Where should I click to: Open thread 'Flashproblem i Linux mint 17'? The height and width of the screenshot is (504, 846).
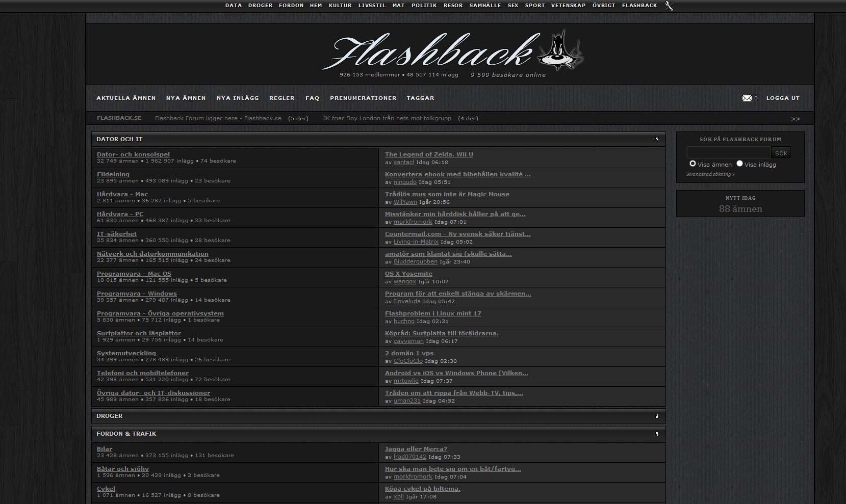coord(433,313)
